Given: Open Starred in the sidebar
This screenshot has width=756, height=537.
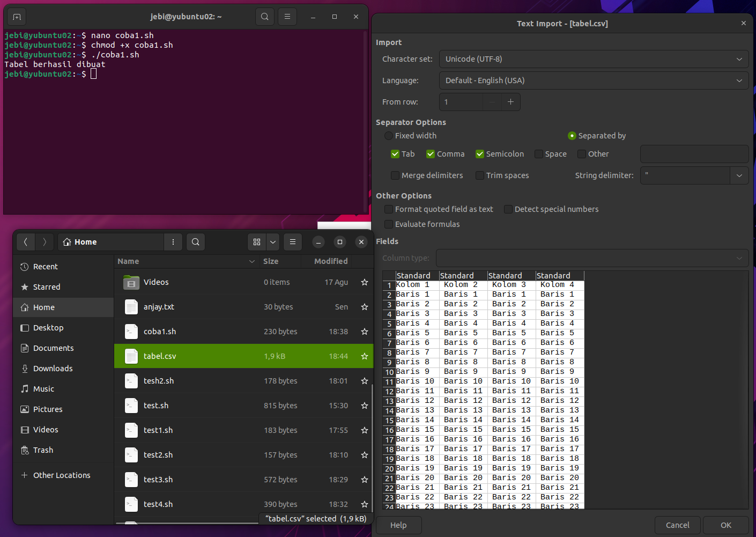Looking at the screenshot, I should point(63,287).
